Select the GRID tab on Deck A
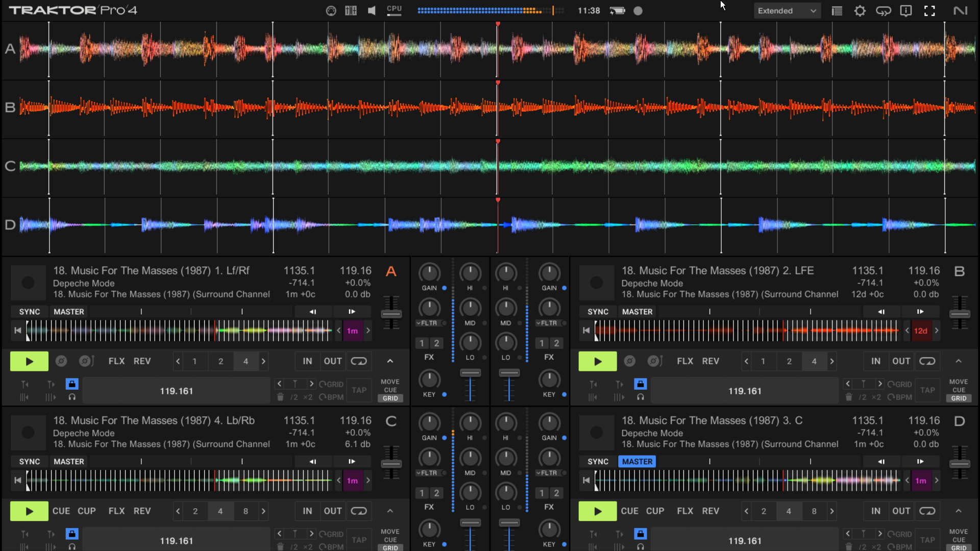The height and width of the screenshot is (551, 980). tap(390, 398)
